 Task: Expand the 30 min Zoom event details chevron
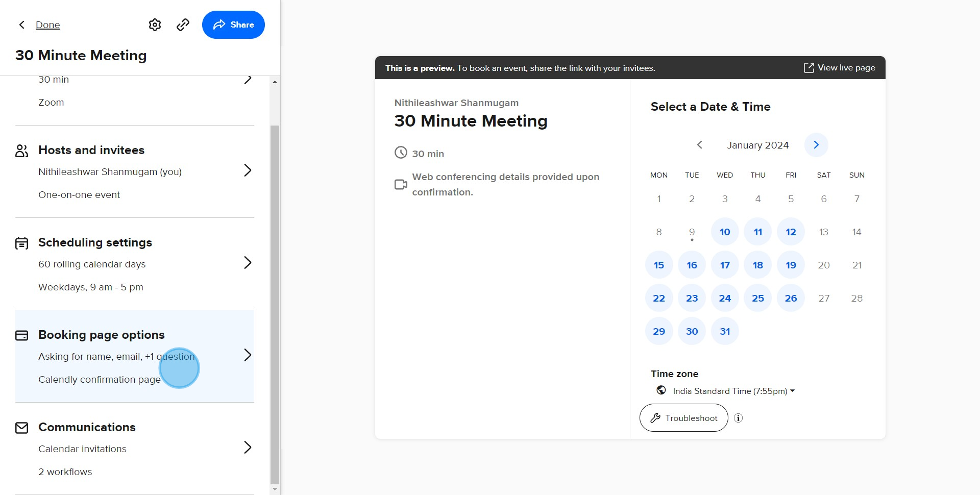[248, 80]
